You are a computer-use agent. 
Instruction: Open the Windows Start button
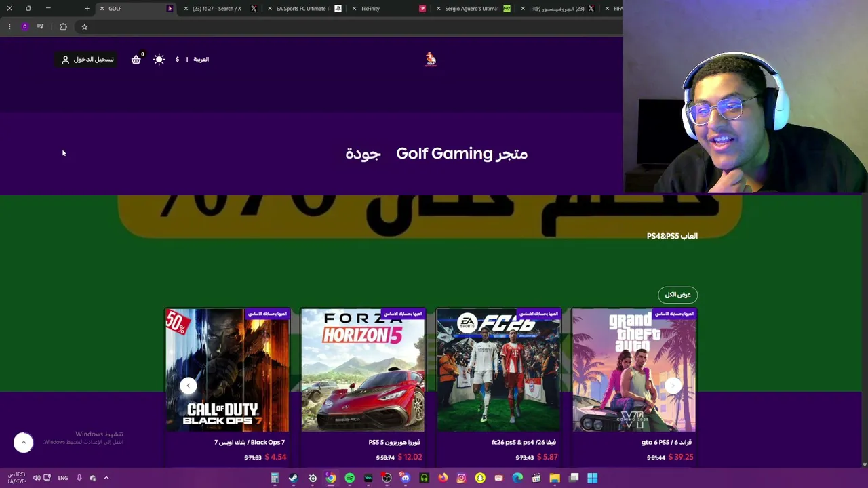592,478
